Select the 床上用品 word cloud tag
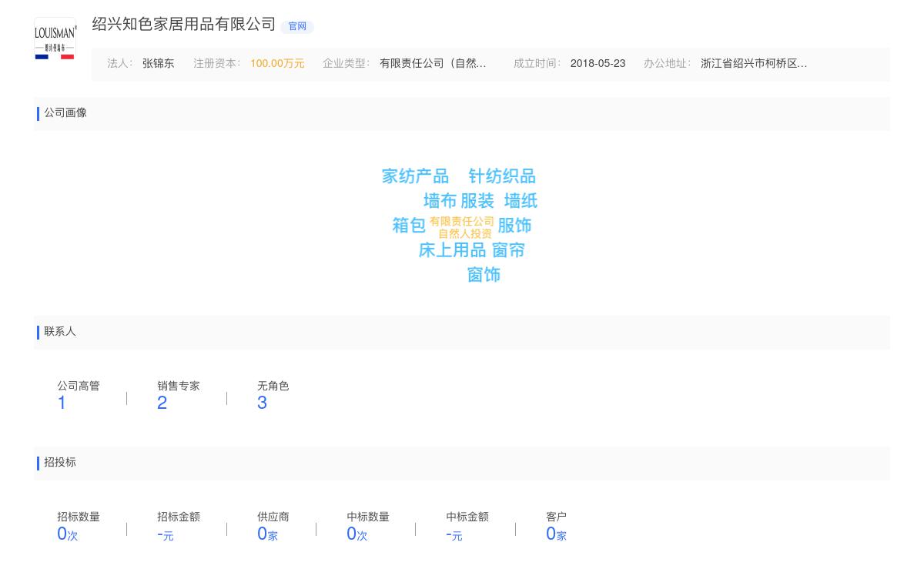Screen dimensions: 924x579 click(451, 250)
